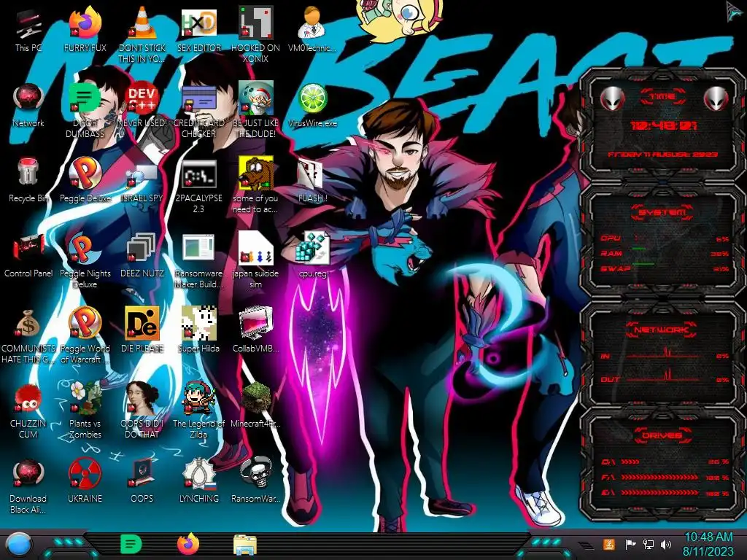Image resolution: width=747 pixels, height=560 pixels.
Task: Click the SYSTEM gadget header
Action: 662,212
